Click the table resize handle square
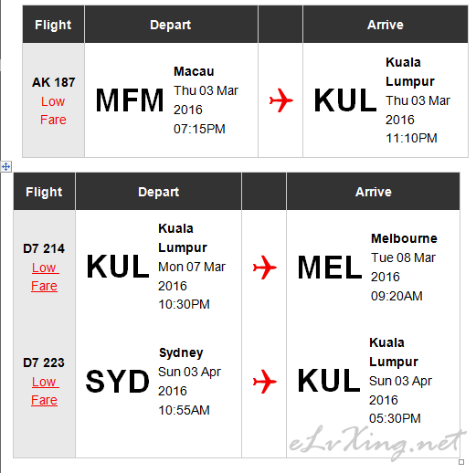 [461, 462]
